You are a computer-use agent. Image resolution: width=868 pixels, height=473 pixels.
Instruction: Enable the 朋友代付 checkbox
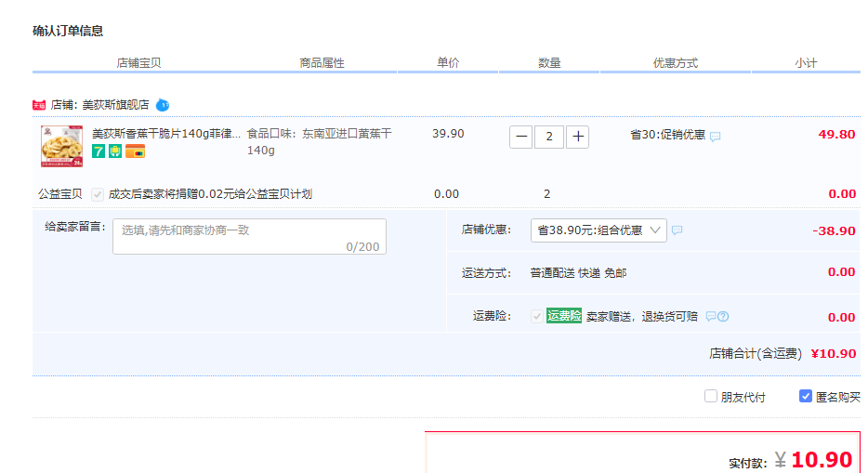(711, 396)
